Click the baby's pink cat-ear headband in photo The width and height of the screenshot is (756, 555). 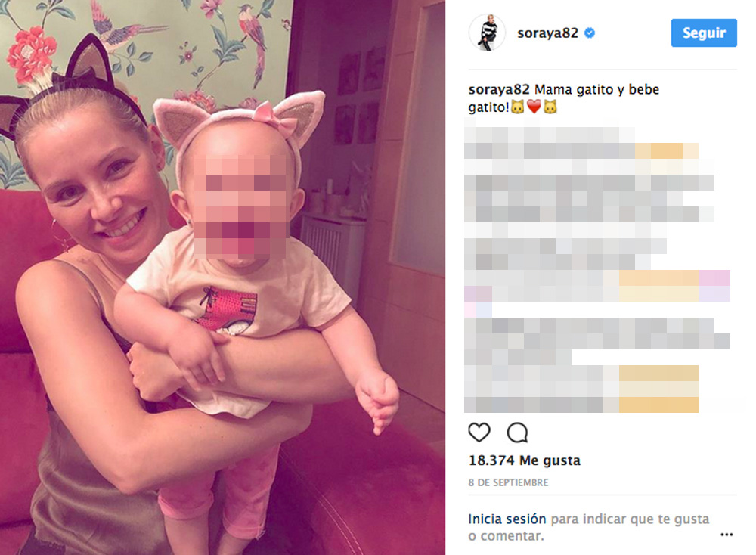239,122
